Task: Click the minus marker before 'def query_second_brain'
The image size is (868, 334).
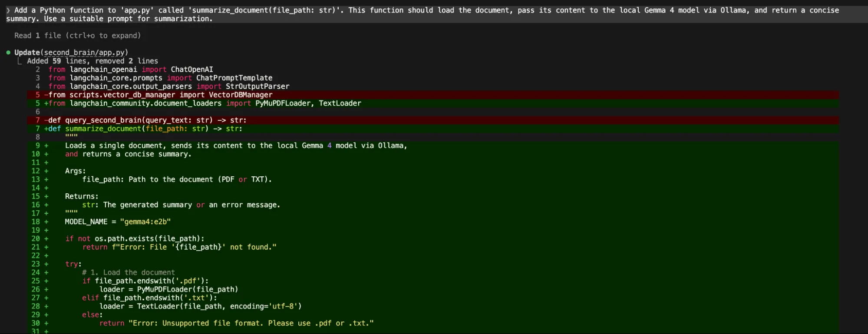Action: click(x=46, y=120)
